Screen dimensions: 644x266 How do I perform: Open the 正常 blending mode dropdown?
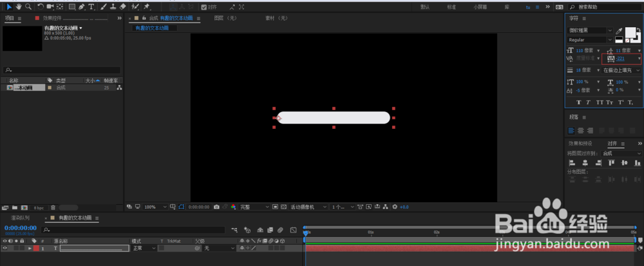click(x=144, y=249)
